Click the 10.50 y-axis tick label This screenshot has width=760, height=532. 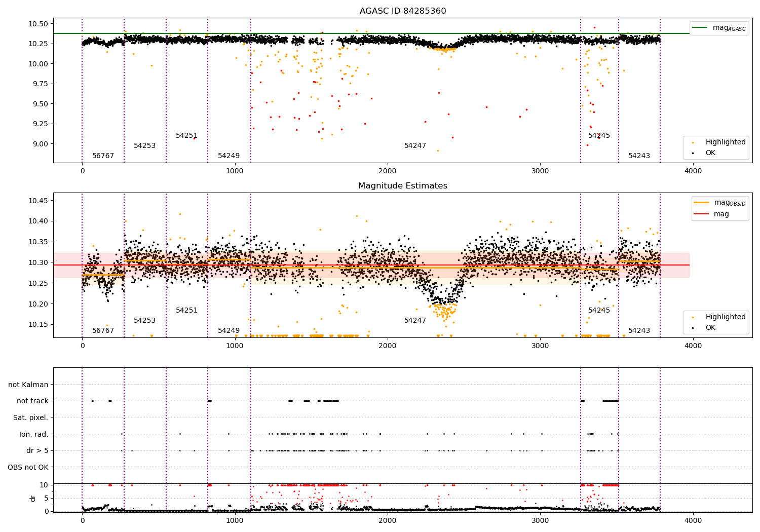point(38,24)
